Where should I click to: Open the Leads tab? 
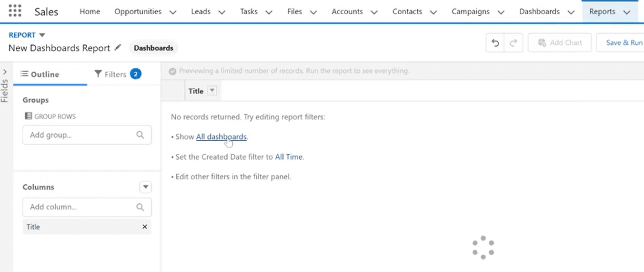coord(201,11)
